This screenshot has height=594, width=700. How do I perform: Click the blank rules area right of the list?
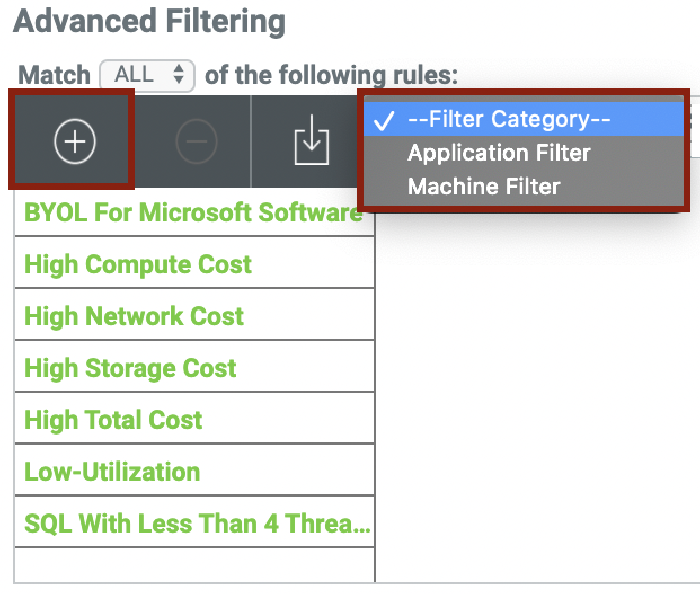click(535, 394)
